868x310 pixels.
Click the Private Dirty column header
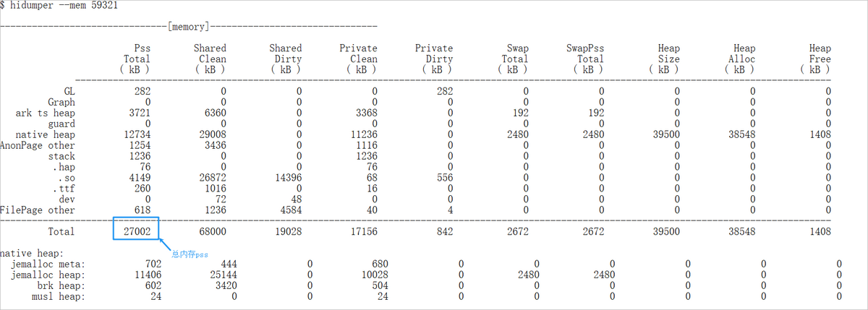(434, 59)
